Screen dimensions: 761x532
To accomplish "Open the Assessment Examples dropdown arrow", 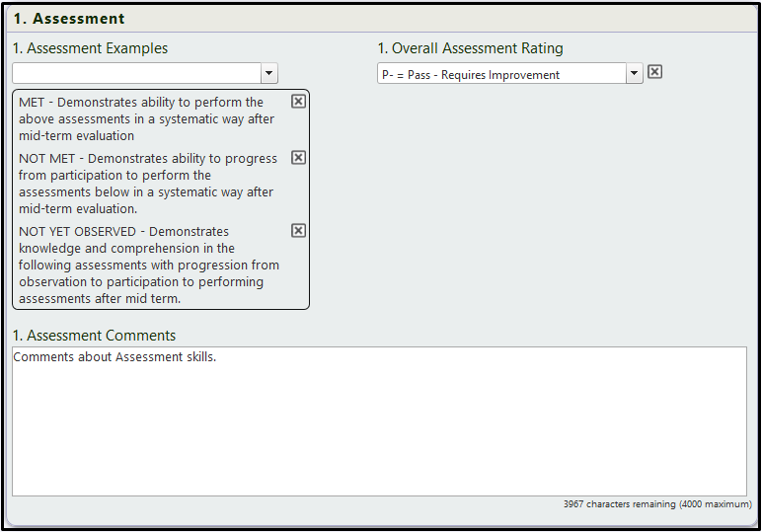I will tap(268, 74).
